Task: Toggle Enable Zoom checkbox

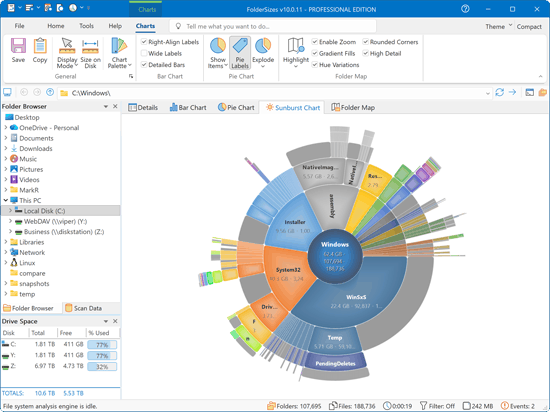Action: point(315,42)
